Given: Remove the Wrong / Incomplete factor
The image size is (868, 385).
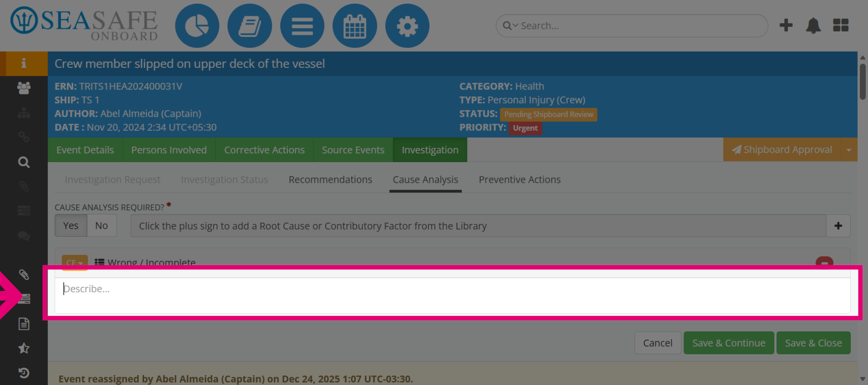Looking at the screenshot, I should click(824, 262).
